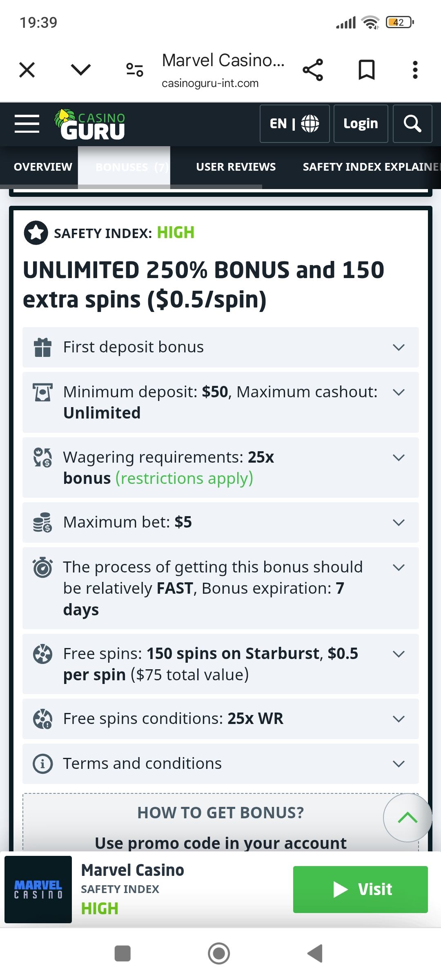Open browser three-dot options menu
The height and width of the screenshot is (980, 441).
tap(415, 70)
